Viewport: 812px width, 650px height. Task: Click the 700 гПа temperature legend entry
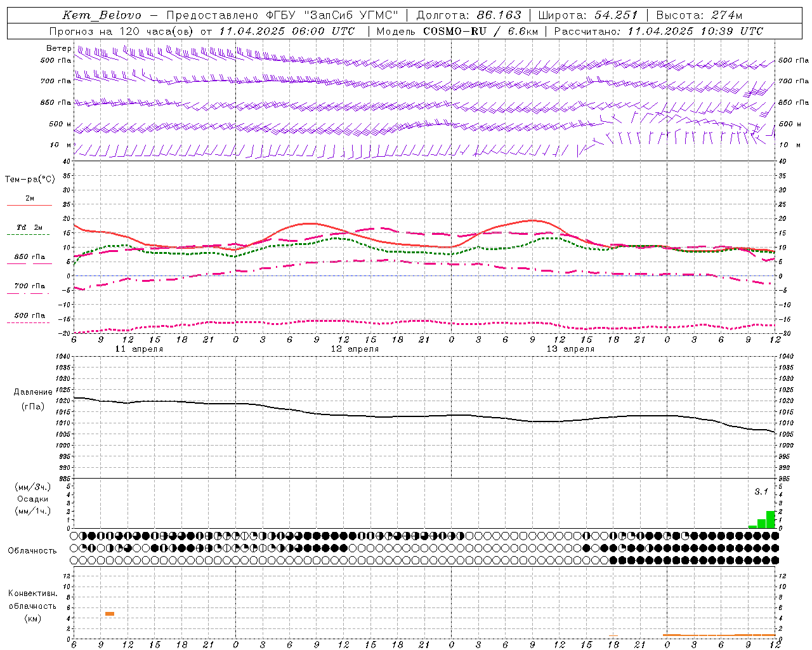coord(30,286)
